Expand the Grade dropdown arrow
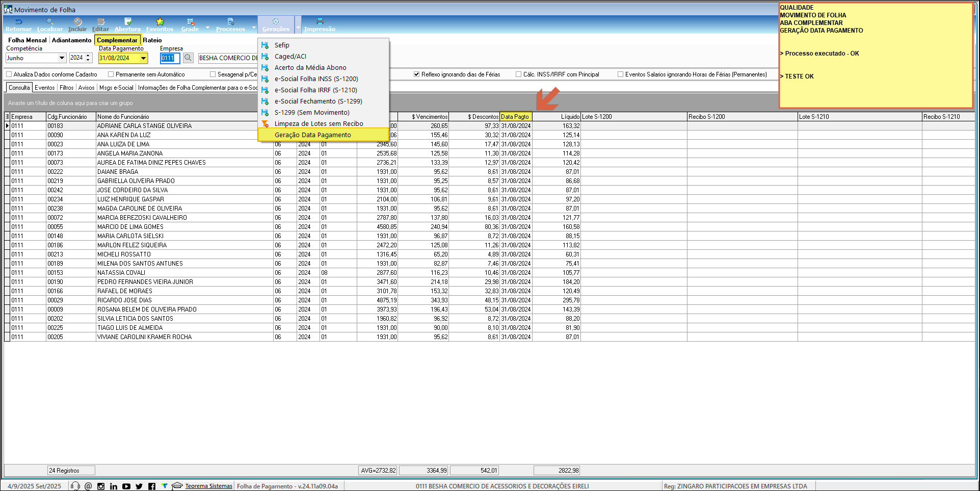The image size is (980, 491). [x=207, y=27]
